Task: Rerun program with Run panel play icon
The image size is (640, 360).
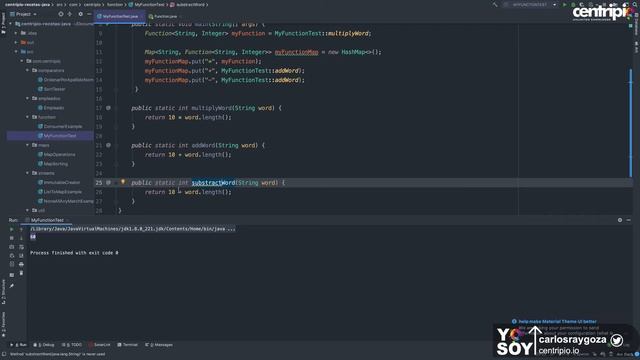Action: [x=11, y=229]
